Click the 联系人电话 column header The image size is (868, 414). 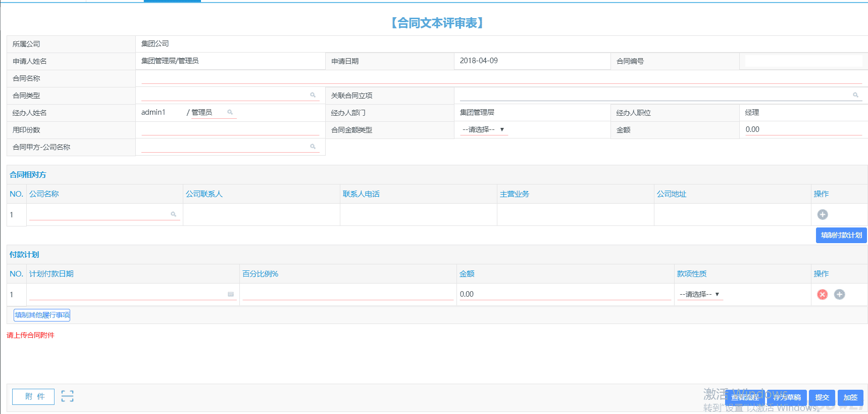(361, 194)
